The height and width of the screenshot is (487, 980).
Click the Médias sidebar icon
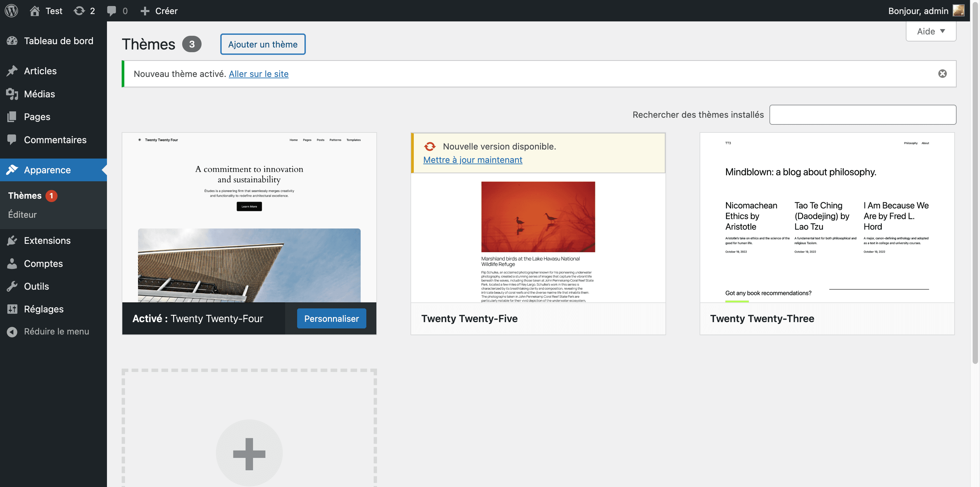[12, 94]
